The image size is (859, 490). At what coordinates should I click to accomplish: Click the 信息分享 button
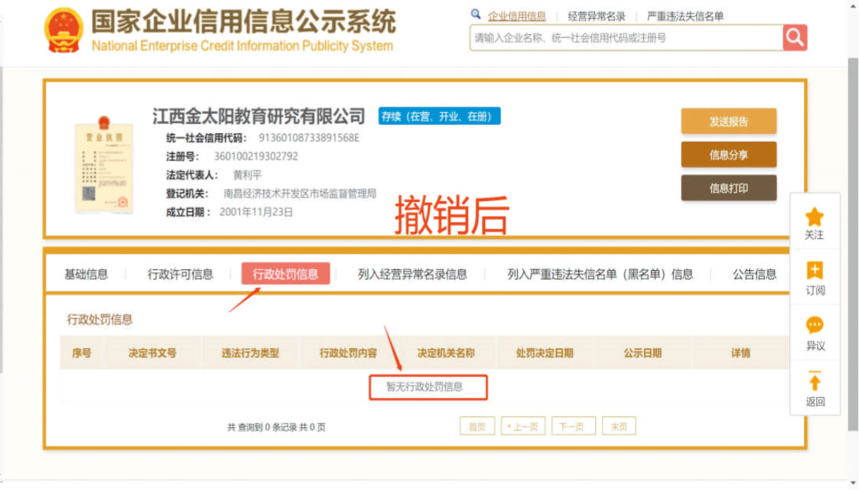[x=729, y=155]
